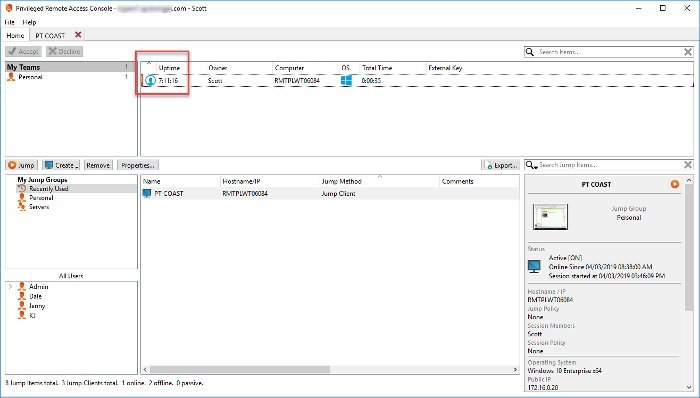This screenshot has height=398, width=700.
Task: Select user Dale in All Users
Action: click(35, 296)
